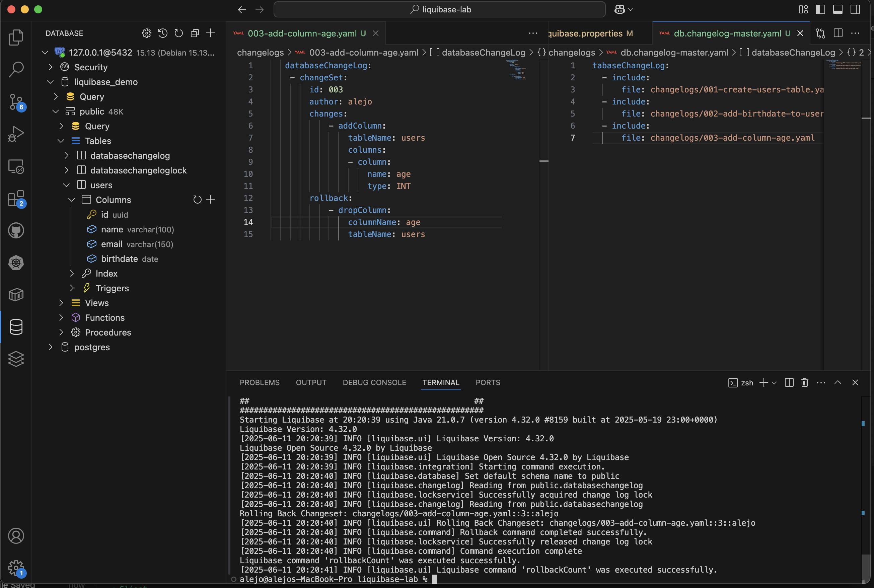Screen dimensions: 874x588
Task: Kill the terminal with trash icon
Action: pos(805,382)
